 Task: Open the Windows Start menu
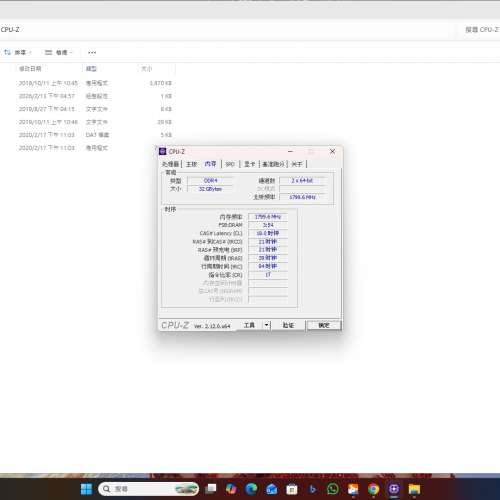[x=86, y=489]
